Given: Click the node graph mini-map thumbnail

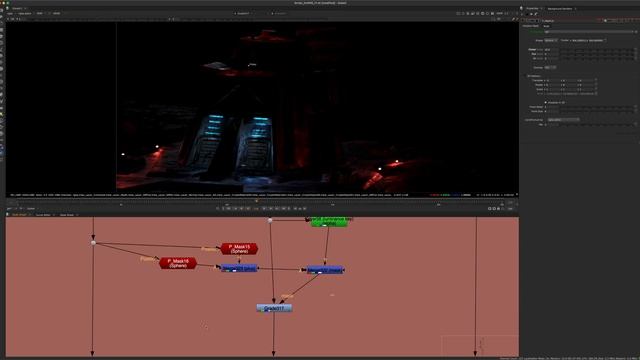Looking at the screenshot, I should point(480,345).
